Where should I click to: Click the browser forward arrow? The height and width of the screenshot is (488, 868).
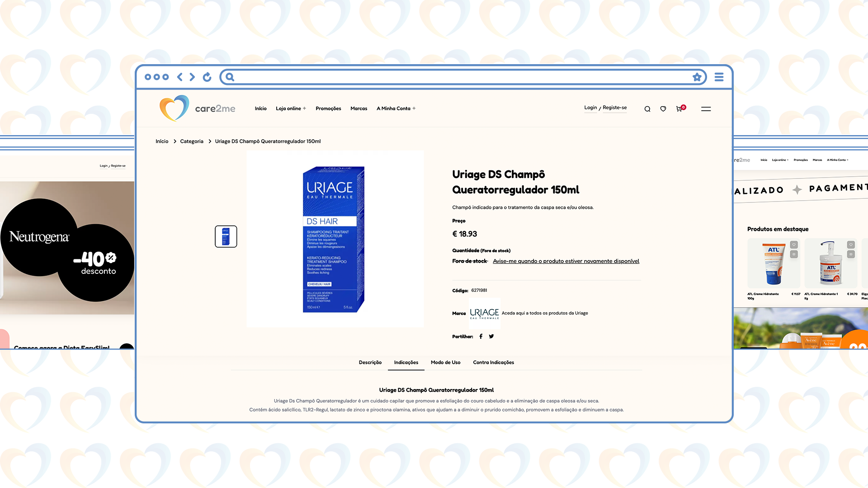pyautogui.click(x=192, y=77)
